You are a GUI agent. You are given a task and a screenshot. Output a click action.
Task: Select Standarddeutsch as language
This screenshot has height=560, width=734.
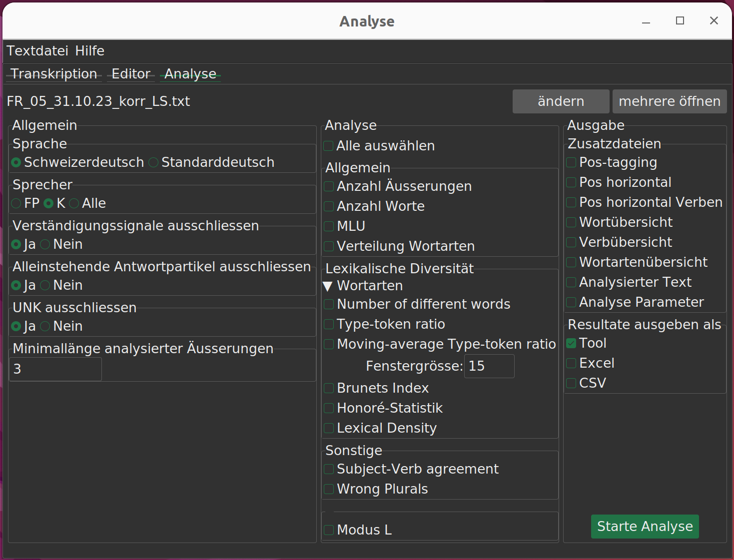tap(154, 162)
